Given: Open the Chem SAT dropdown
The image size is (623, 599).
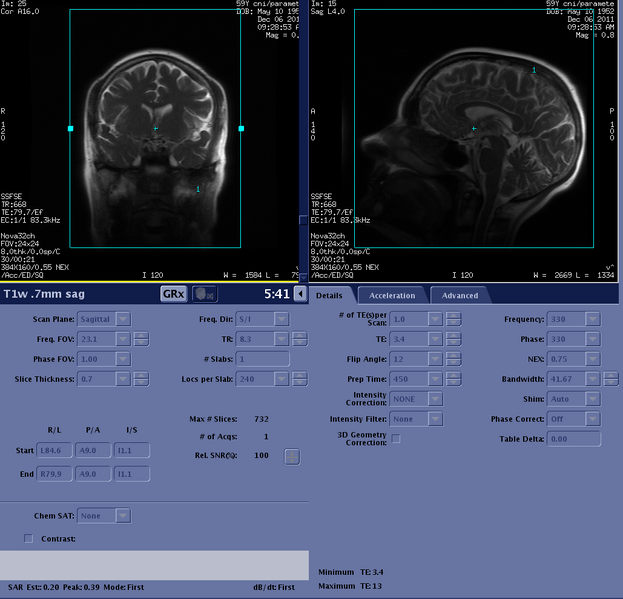Looking at the screenshot, I should point(123,516).
